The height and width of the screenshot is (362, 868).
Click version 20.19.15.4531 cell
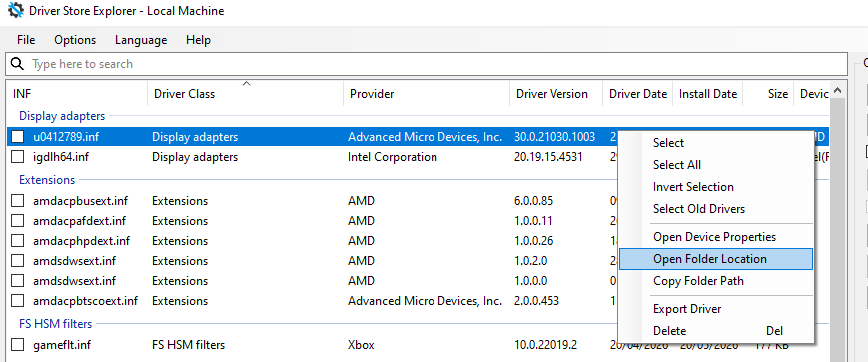(548, 157)
